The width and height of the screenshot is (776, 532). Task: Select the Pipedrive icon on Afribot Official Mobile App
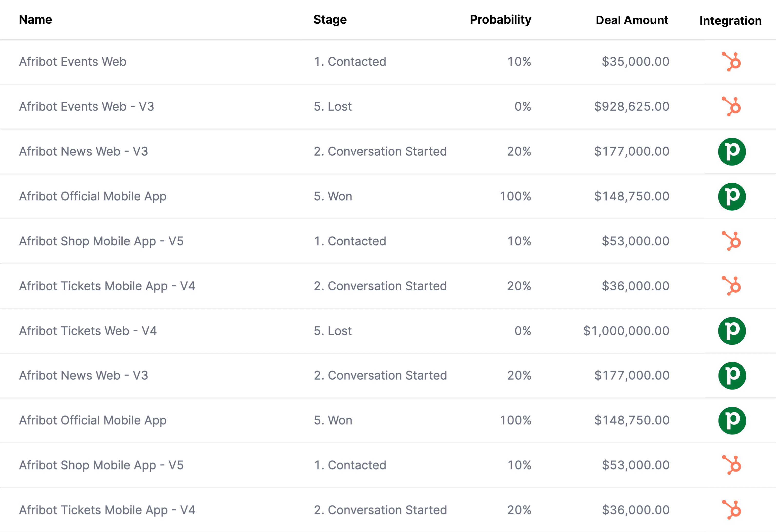(x=732, y=196)
